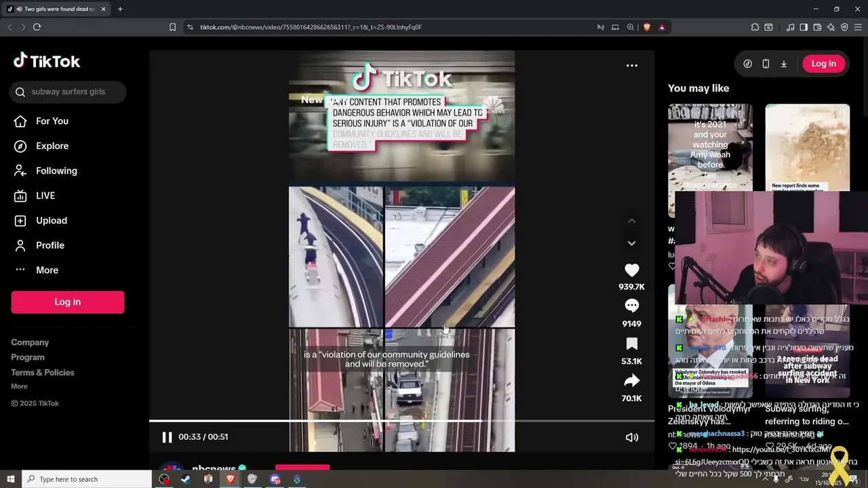Expand the Terms & Policies footer links
The image size is (868, 488).
(43, 372)
